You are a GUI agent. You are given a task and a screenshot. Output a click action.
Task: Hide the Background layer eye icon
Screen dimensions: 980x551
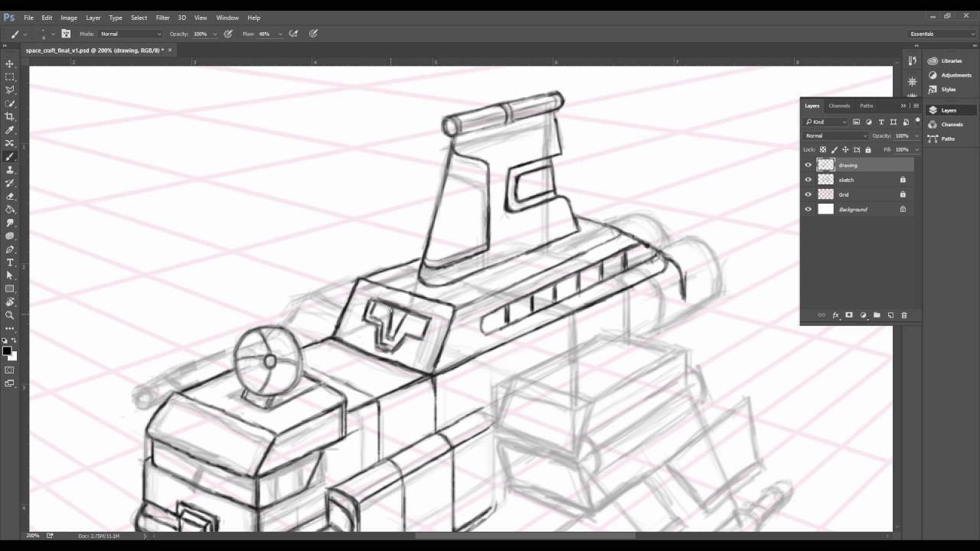tap(808, 209)
